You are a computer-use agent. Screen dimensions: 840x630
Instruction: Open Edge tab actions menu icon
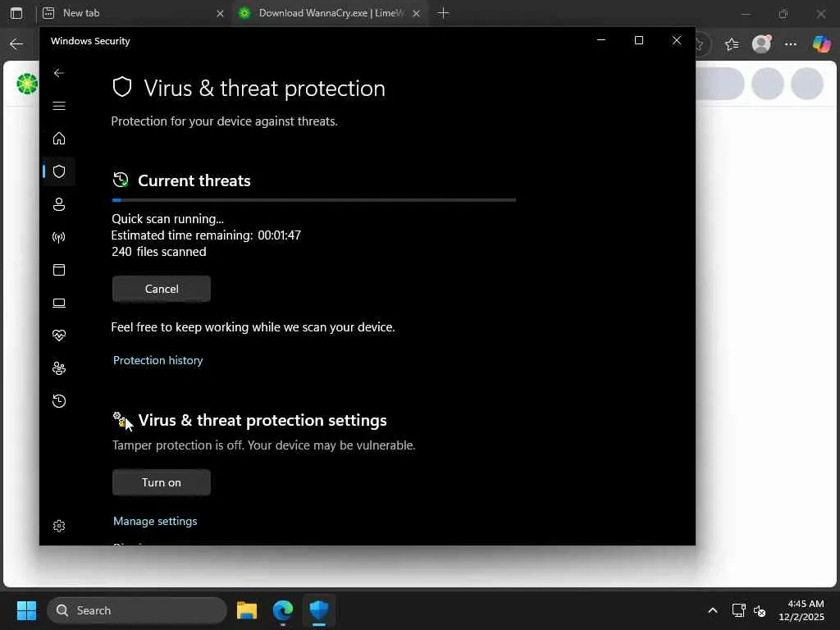point(16,13)
